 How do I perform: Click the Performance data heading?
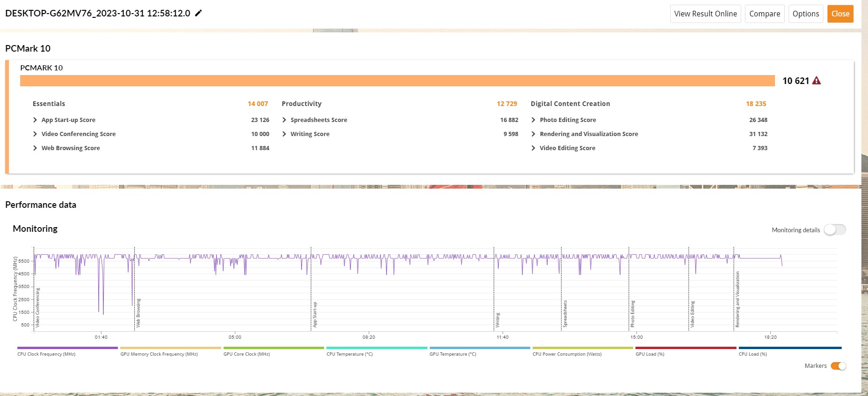click(x=41, y=205)
